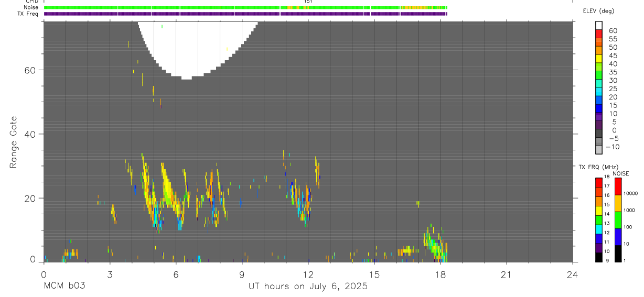Click the Range Gate tick label "40"
Viewport: 644px width, 297px height.
tap(30, 134)
